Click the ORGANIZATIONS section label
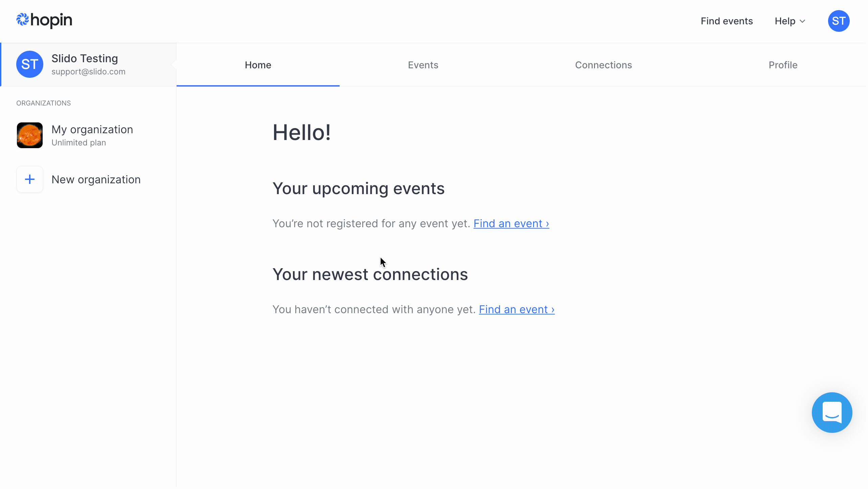Viewport: 868px width, 489px height. [44, 103]
